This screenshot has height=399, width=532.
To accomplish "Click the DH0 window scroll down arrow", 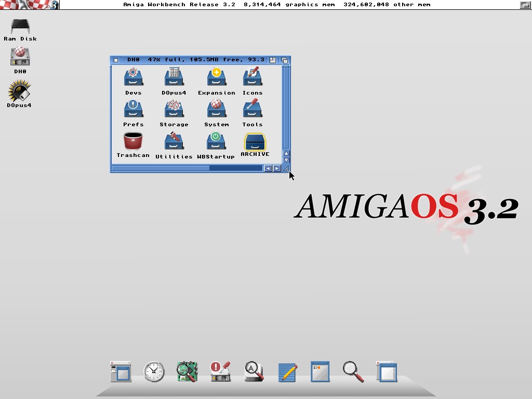I will pos(286,160).
